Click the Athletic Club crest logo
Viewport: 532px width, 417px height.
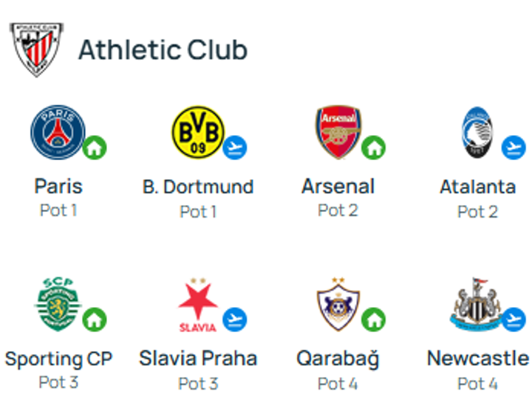(35, 49)
